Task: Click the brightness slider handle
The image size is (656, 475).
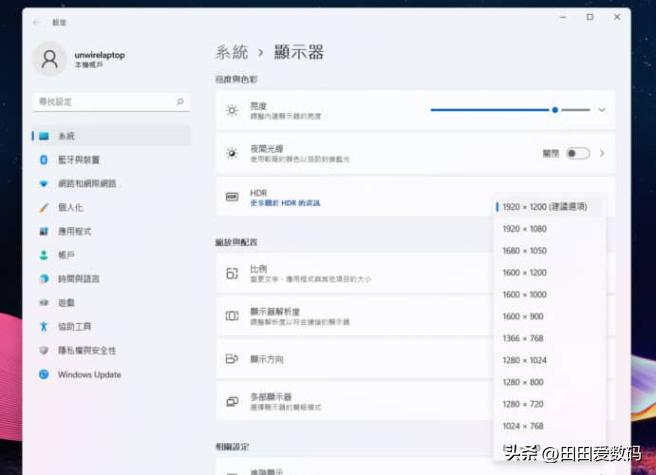Action: 555,109
